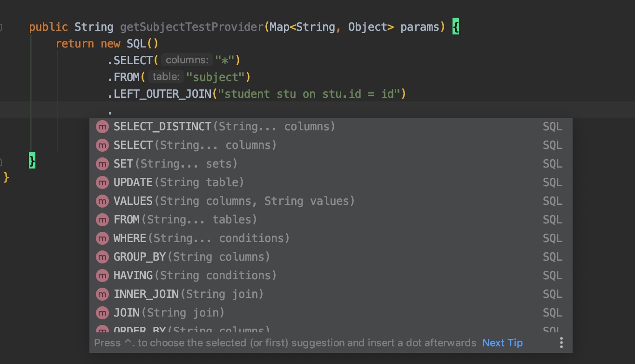
Task: Click the method icon next to GROUP_BY
Action: (102, 257)
